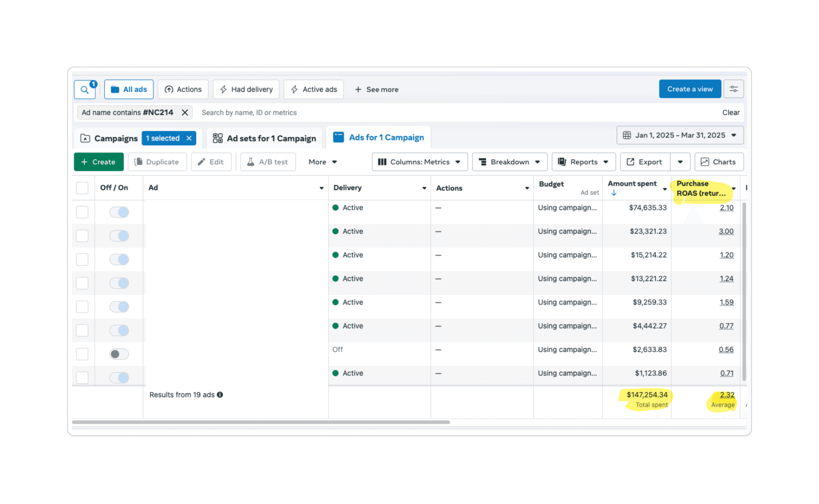The height and width of the screenshot is (504, 819).
Task: Toggle off the ad spending $74,635.33
Action: [119, 212]
